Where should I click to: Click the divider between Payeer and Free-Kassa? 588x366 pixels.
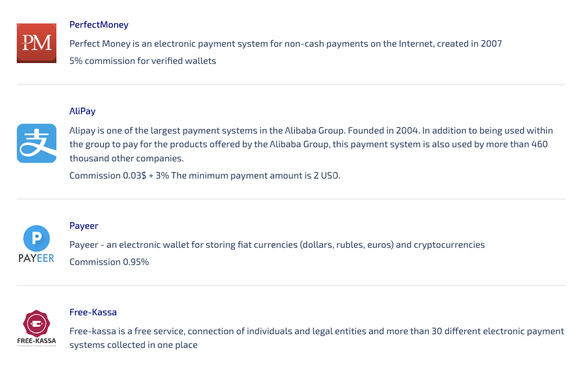pyautogui.click(x=291, y=285)
